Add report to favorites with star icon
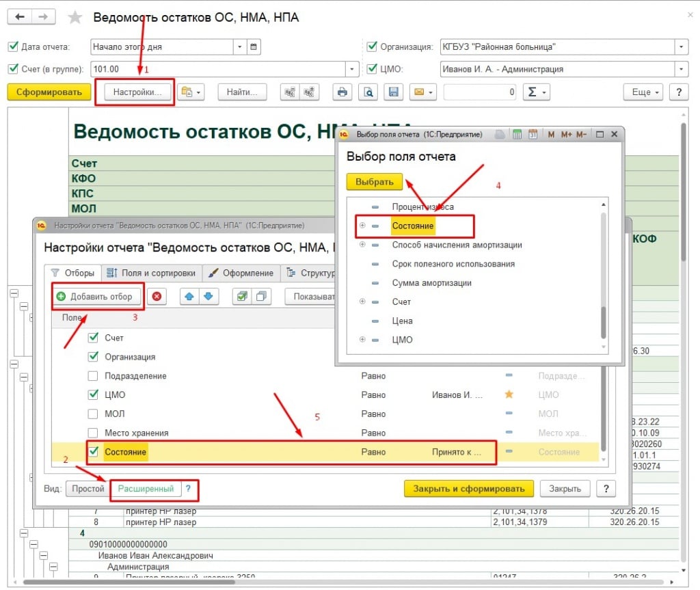 tap(76, 18)
